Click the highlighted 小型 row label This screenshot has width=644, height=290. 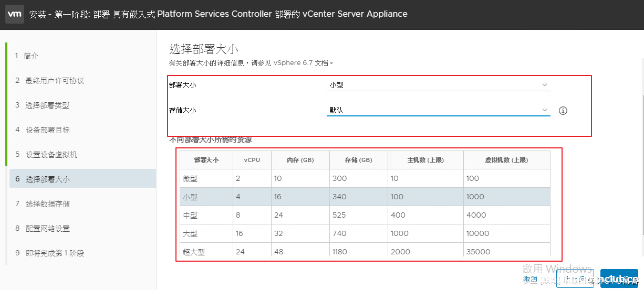coord(190,197)
